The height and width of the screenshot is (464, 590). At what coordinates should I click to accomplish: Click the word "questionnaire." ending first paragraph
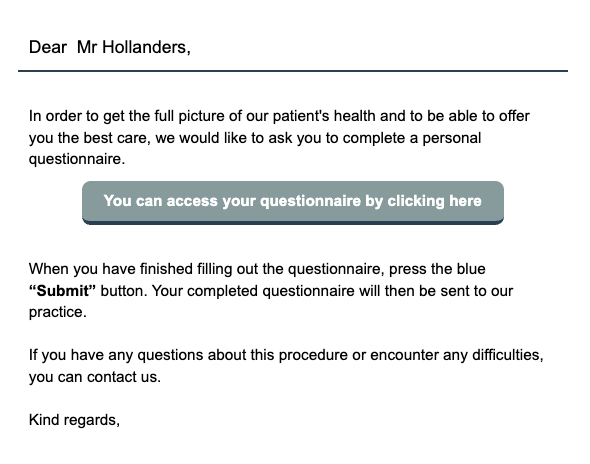pos(77,160)
